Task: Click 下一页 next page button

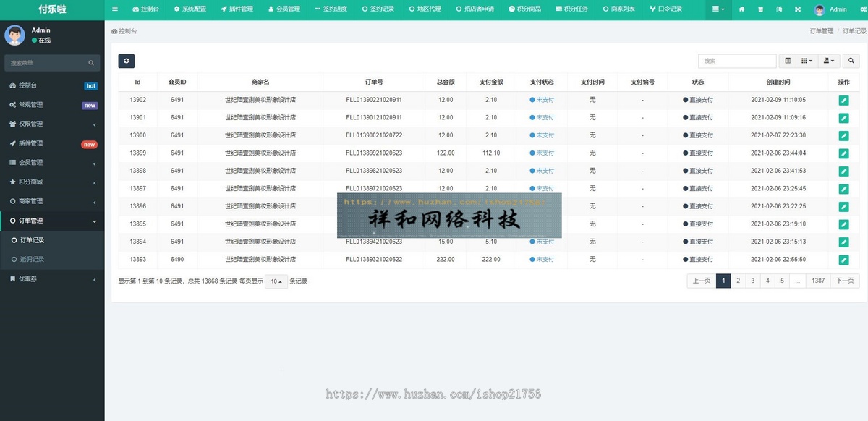Action: [x=845, y=281]
